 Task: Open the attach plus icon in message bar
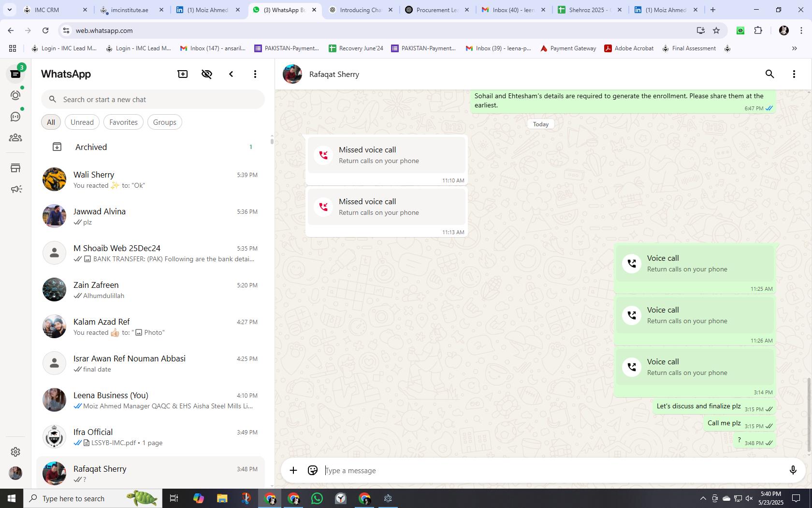tap(293, 470)
